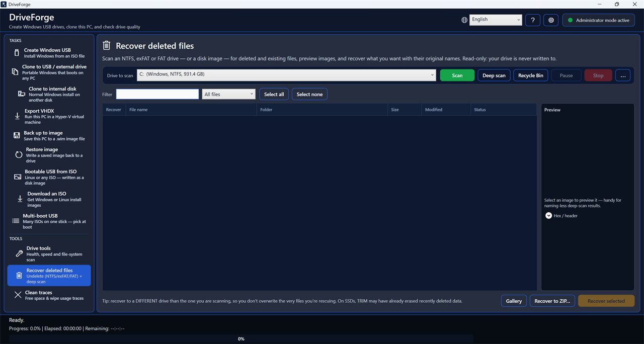This screenshot has height=344, width=644.
Task: Open the Clean traces tool
Action: tap(49, 295)
